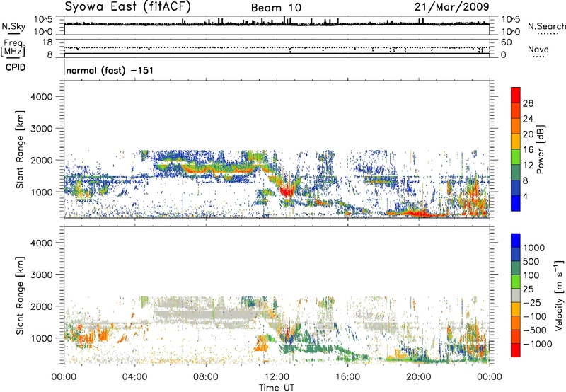
Task: Click the "08:00" time tick label
Action: [206, 377]
